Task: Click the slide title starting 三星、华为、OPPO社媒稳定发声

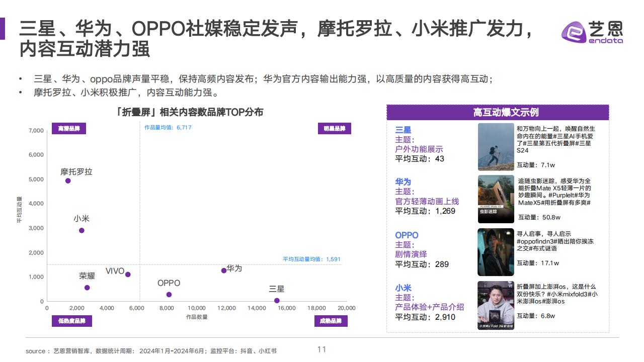Action: point(277,39)
